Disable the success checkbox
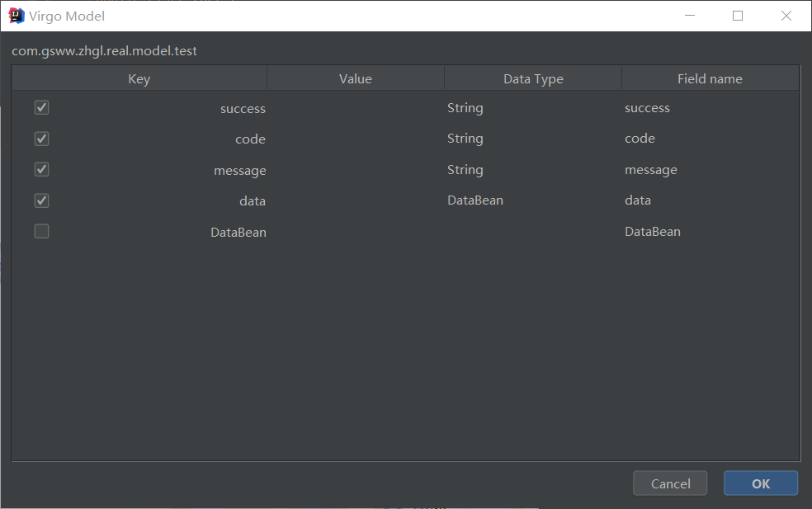Viewport: 812px width, 509px height. click(x=41, y=107)
